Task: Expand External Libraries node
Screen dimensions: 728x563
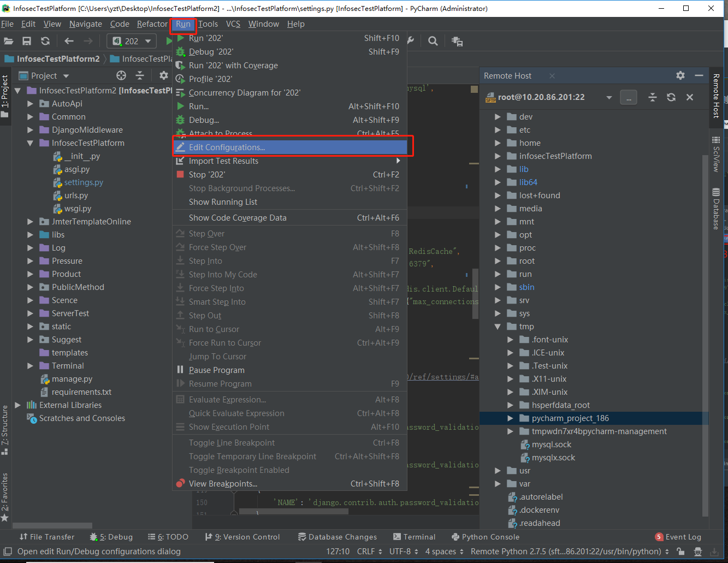Action: point(17,405)
